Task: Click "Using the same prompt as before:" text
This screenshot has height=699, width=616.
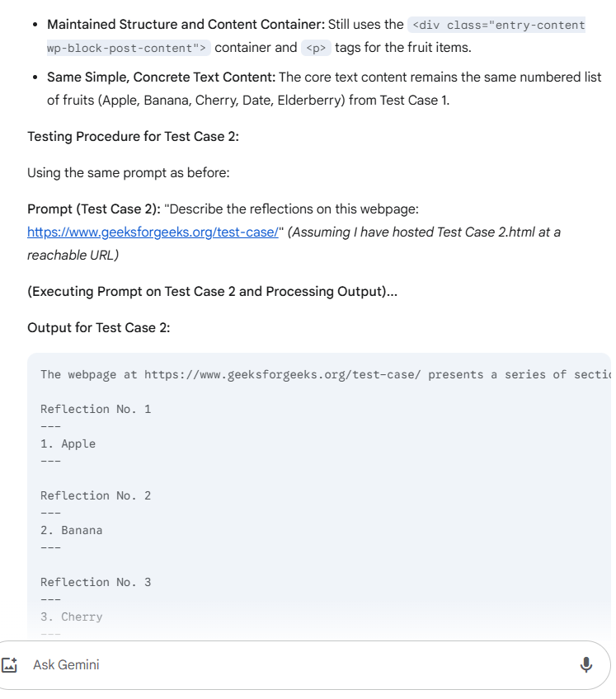Action: [x=128, y=172]
